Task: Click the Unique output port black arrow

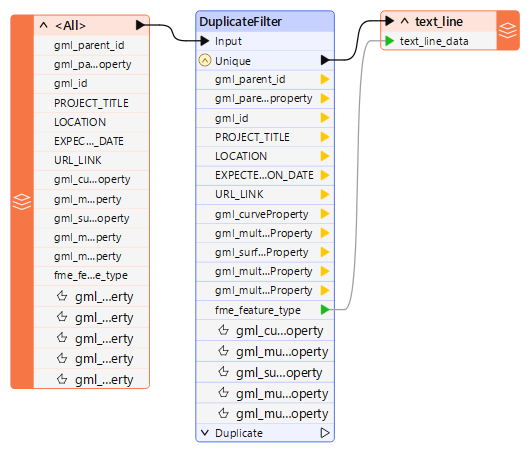Action: click(325, 60)
